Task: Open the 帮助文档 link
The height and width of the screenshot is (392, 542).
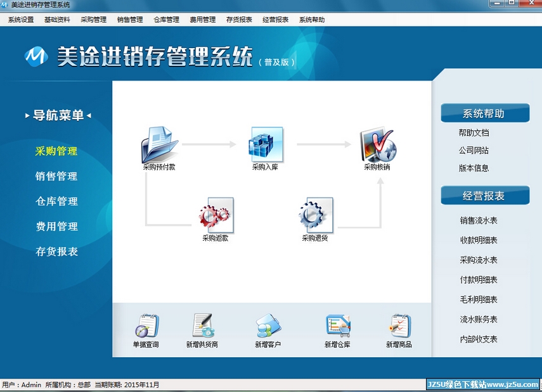Action: (x=474, y=133)
